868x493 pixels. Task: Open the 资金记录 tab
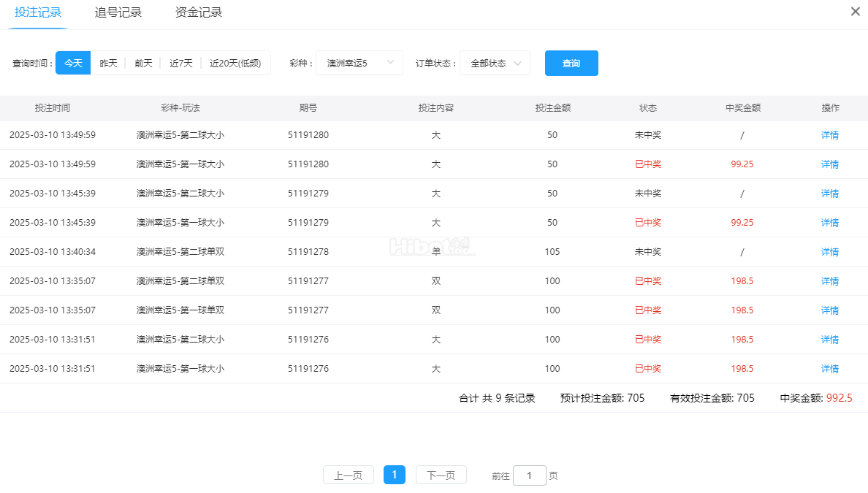coord(199,12)
